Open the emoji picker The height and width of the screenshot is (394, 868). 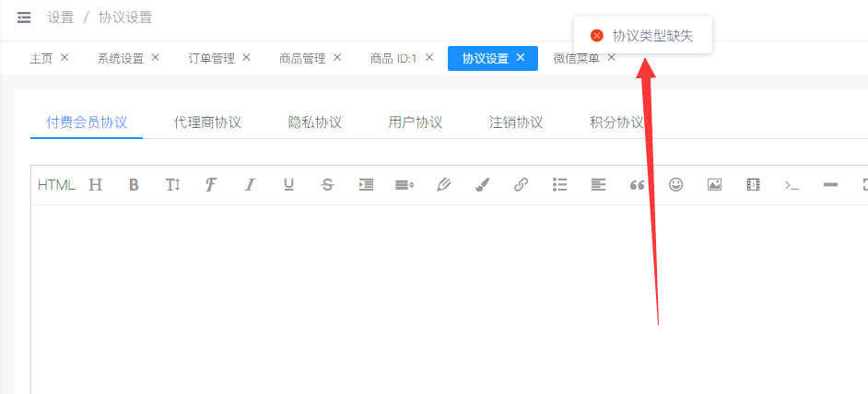pos(675,184)
